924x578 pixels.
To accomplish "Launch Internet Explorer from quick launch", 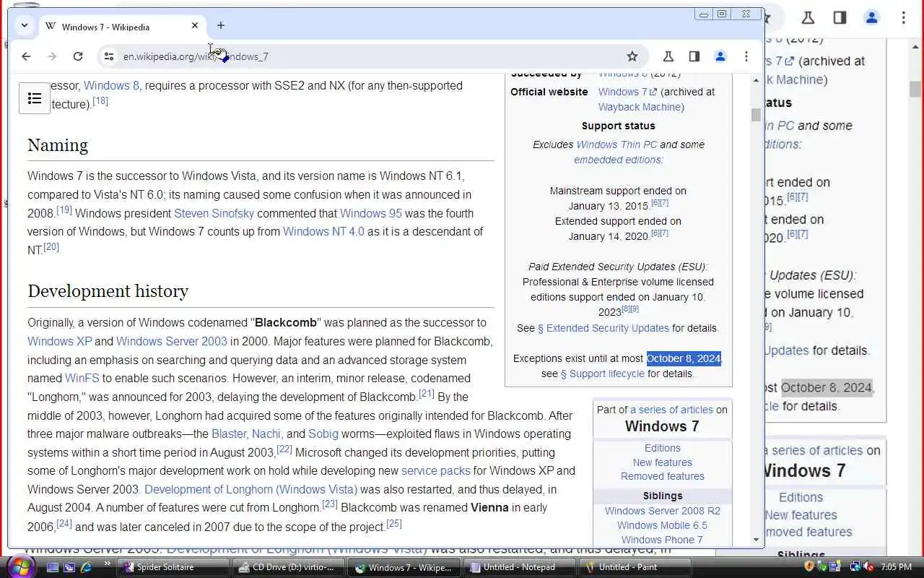I will (86, 567).
